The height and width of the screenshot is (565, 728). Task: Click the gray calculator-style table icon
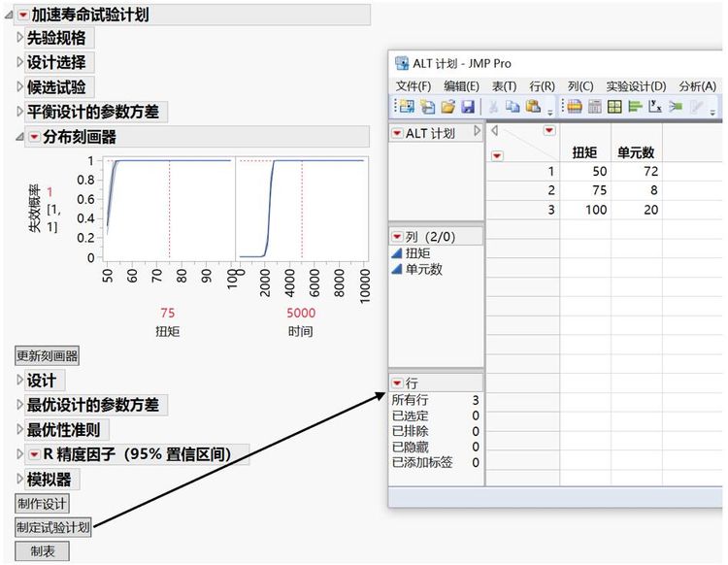point(595,107)
